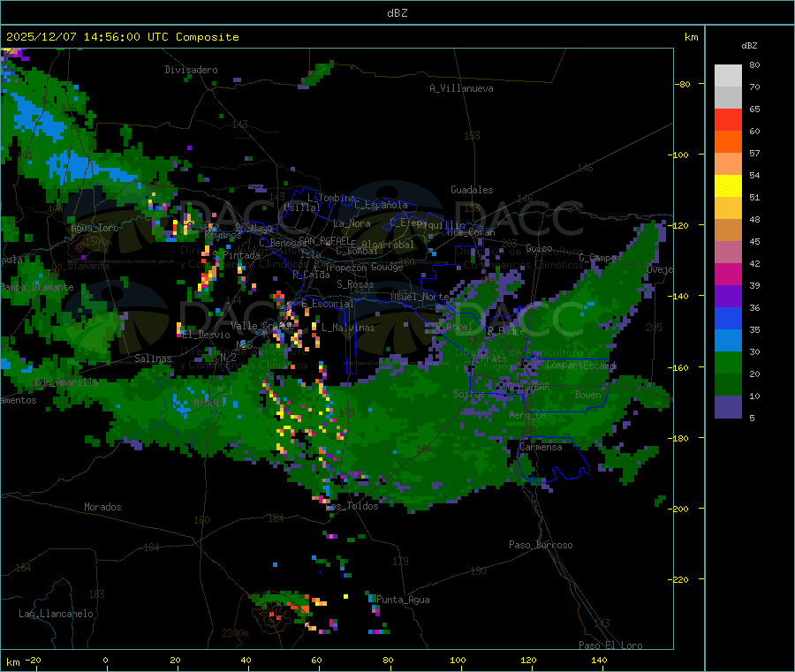Select the 'La_Nora' label
The height and width of the screenshot is (672, 795).
pyautogui.click(x=352, y=223)
